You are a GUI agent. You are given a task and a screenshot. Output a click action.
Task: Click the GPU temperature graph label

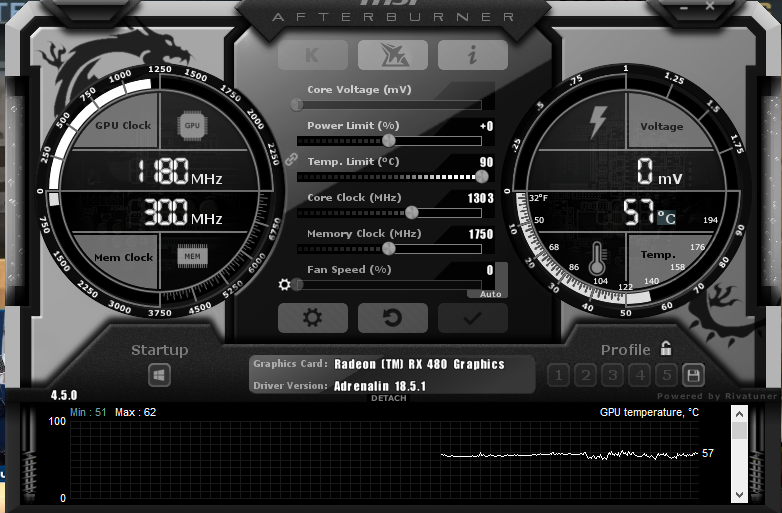pyautogui.click(x=649, y=412)
